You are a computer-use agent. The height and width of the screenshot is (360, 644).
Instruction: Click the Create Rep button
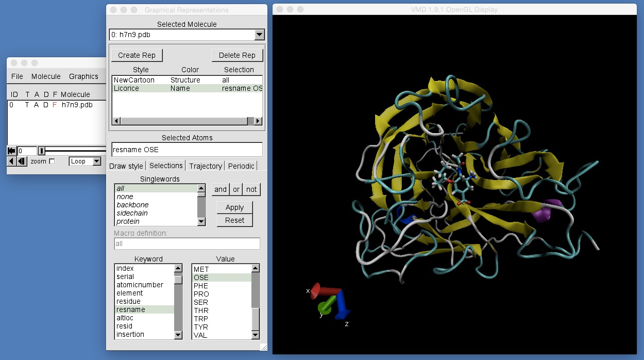137,55
